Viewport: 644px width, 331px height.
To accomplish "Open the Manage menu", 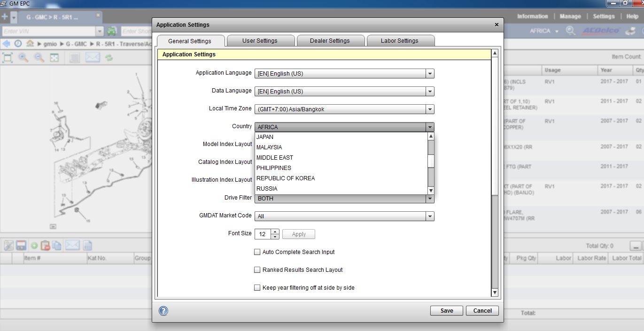I will [x=570, y=16].
